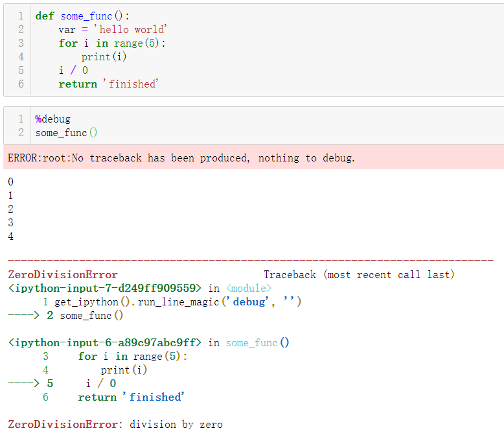This screenshot has width=504, height=437.
Task: Click some_func() call in the second cell
Action: pos(66,133)
